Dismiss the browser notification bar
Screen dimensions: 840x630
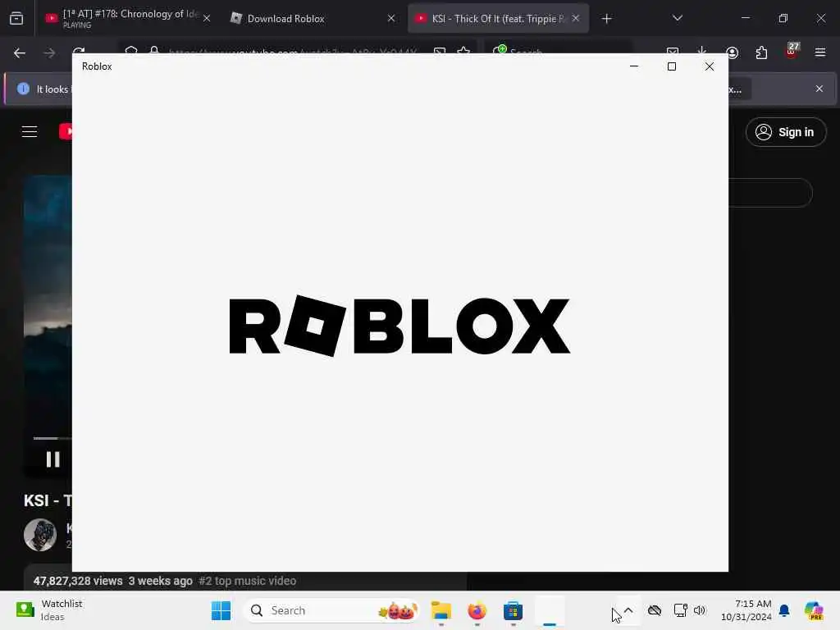(x=819, y=89)
